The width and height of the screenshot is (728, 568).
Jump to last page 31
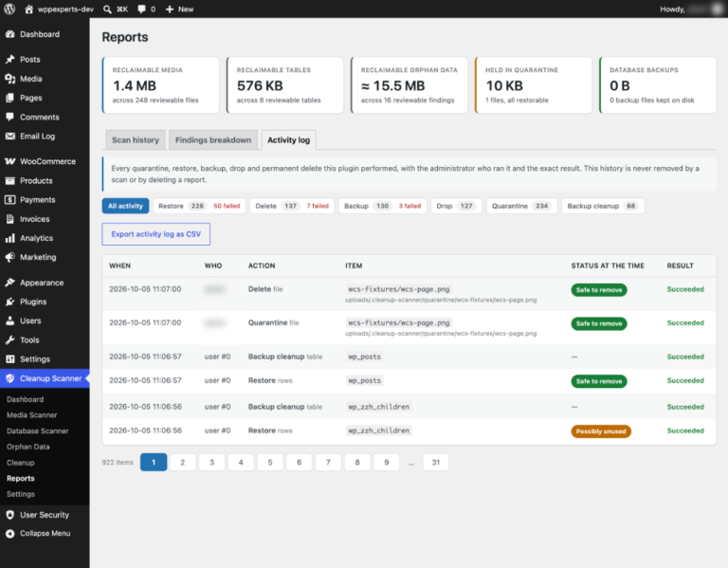[435, 462]
